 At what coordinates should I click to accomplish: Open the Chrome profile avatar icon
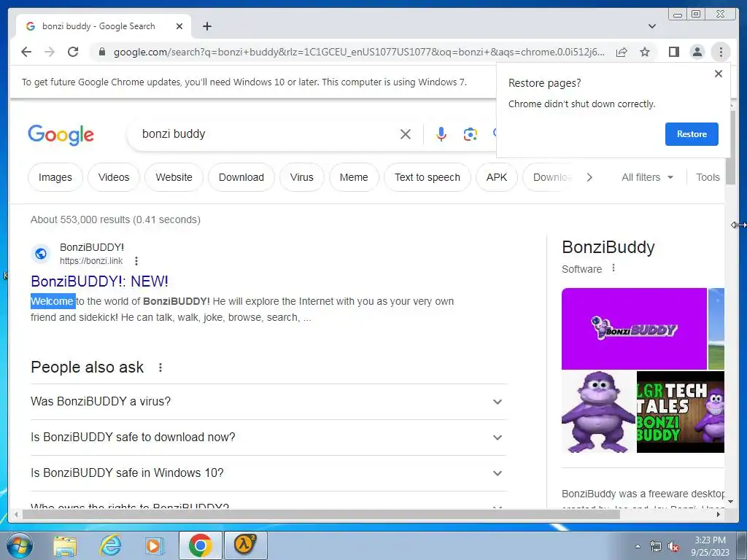pos(697,52)
